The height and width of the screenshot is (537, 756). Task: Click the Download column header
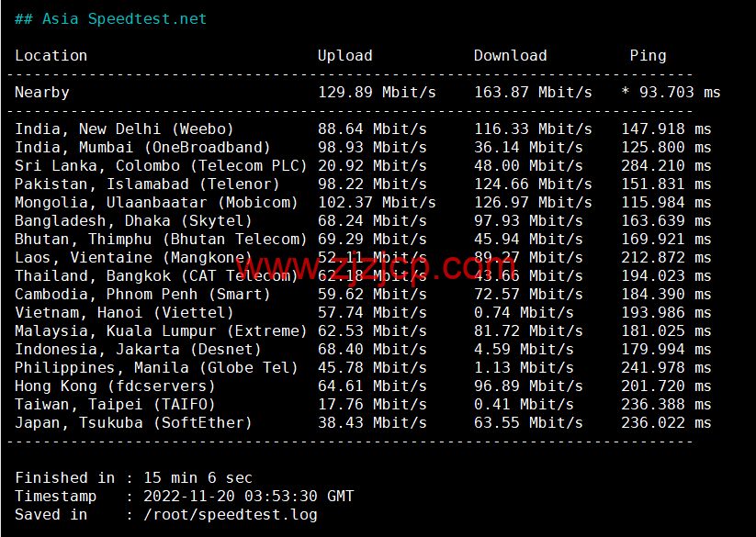510,55
